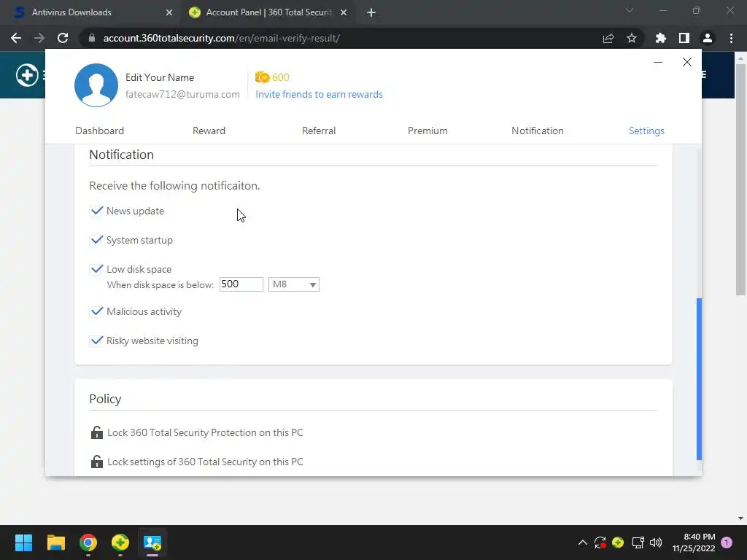Click the network display tray icon
This screenshot has width=747, height=560.
click(x=638, y=542)
